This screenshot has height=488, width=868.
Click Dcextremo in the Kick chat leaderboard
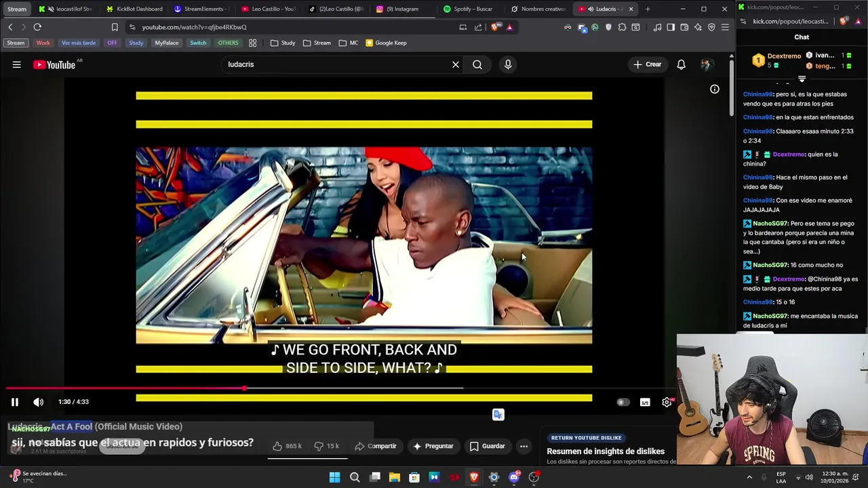tap(784, 56)
